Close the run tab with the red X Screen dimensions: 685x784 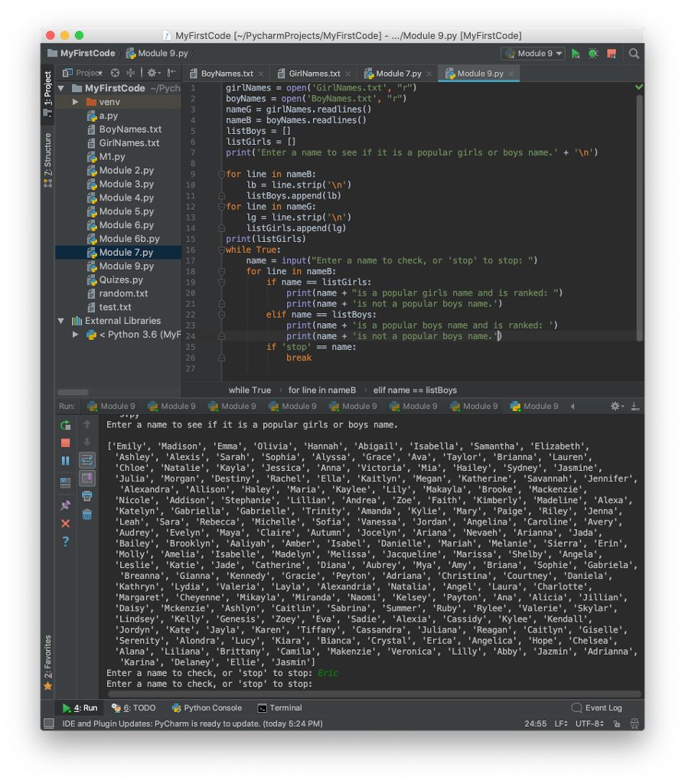(x=66, y=524)
